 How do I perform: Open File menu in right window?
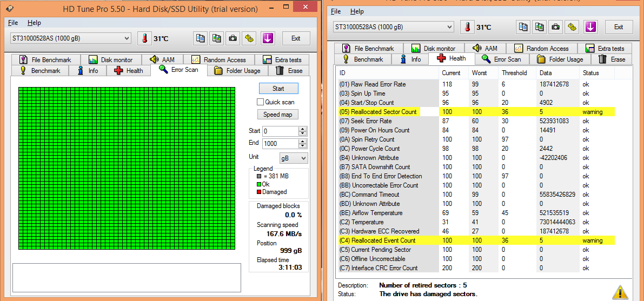coord(336,11)
